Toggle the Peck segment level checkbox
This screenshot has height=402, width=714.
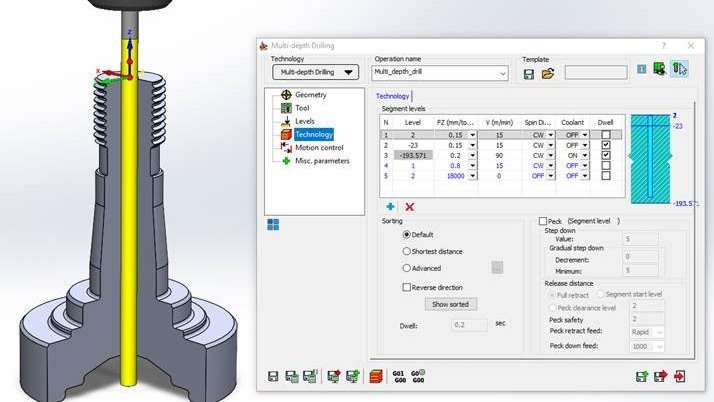543,221
